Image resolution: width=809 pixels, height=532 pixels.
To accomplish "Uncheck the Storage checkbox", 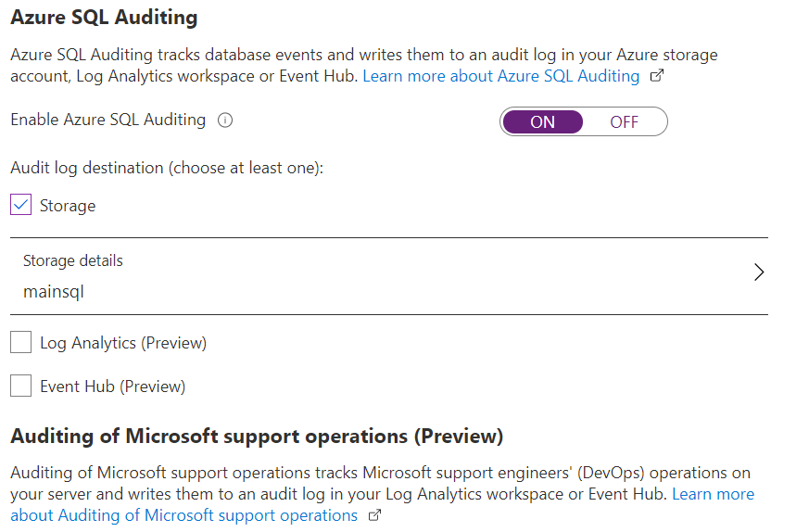I will tap(21, 205).
